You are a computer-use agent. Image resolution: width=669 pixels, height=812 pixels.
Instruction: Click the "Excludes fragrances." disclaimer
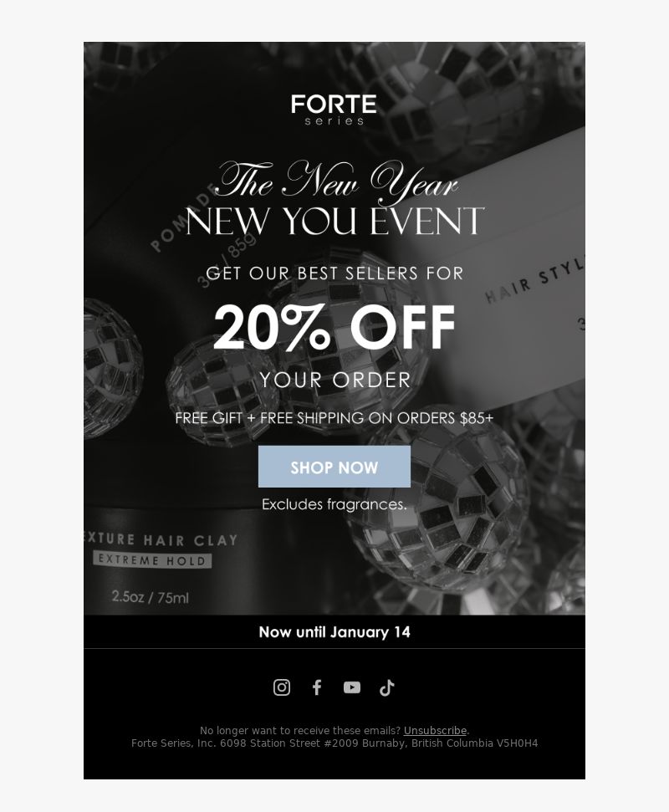click(x=334, y=504)
